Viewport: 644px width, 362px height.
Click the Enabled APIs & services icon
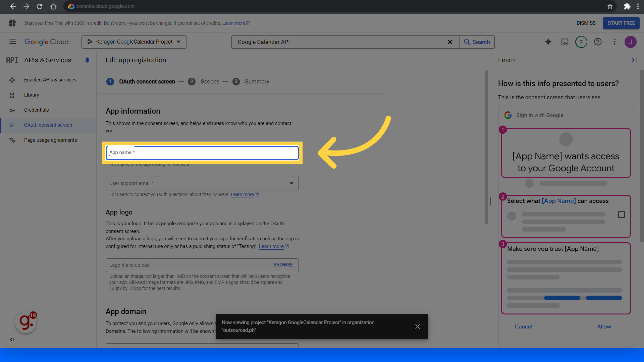(x=12, y=80)
